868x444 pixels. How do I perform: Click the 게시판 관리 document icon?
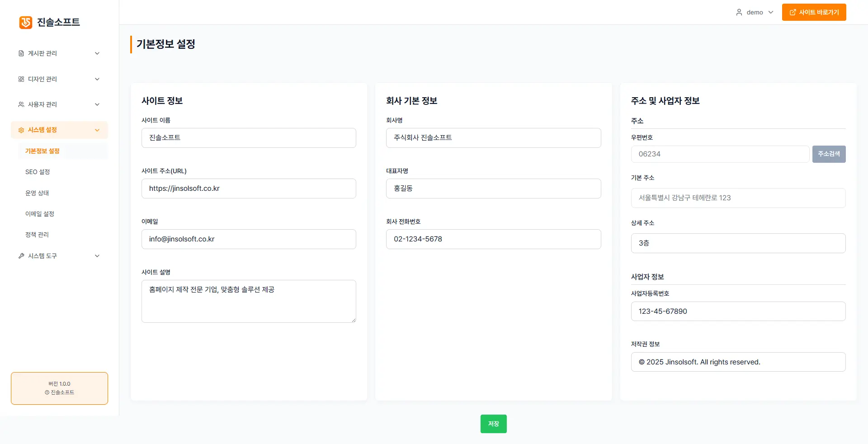21,53
